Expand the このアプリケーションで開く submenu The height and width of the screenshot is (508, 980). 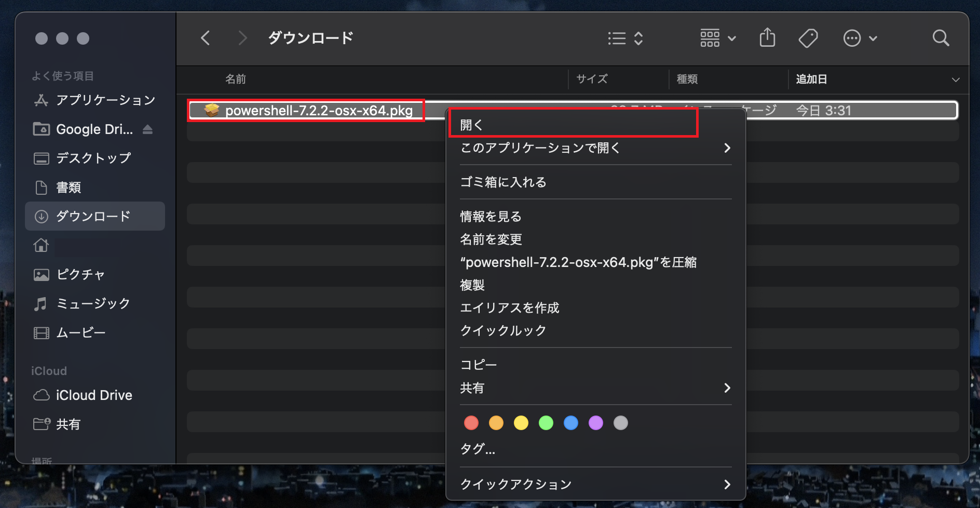point(540,148)
